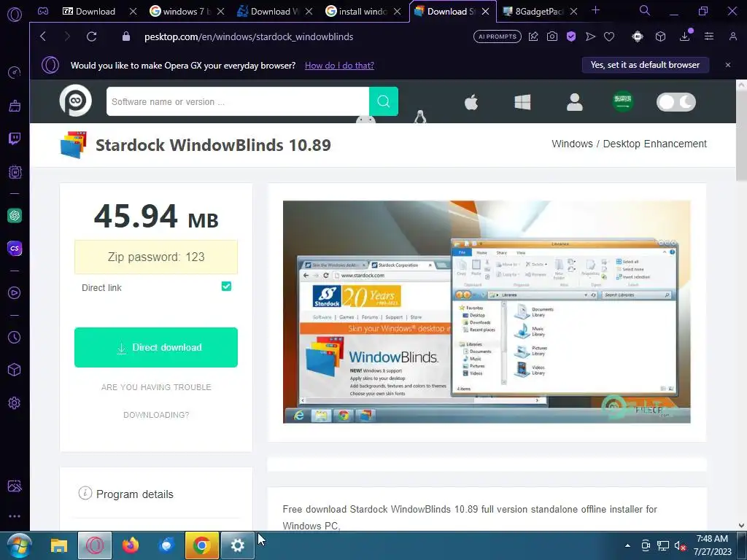Click the Zip password: 123 box

tap(156, 257)
